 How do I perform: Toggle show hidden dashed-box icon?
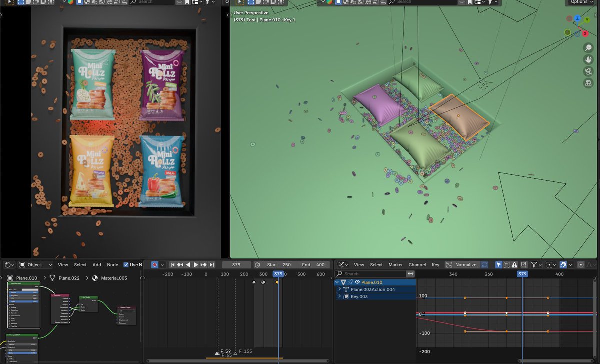point(506,265)
